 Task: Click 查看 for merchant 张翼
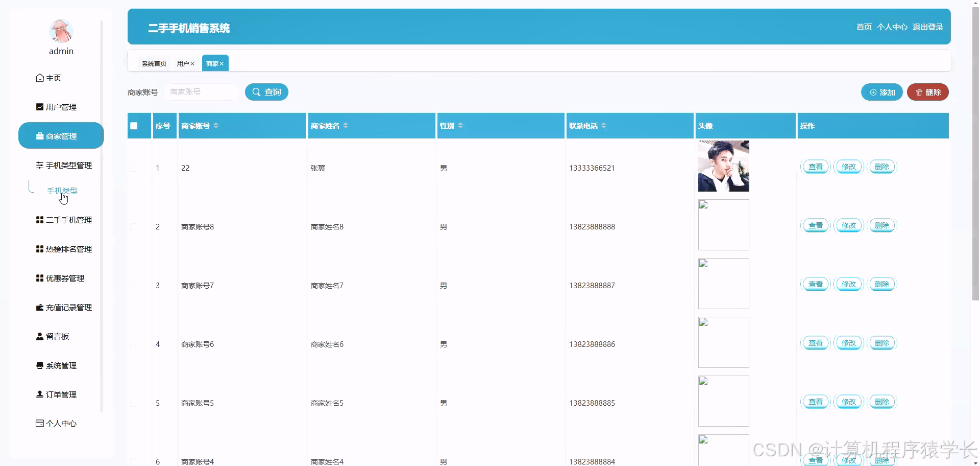point(816,167)
